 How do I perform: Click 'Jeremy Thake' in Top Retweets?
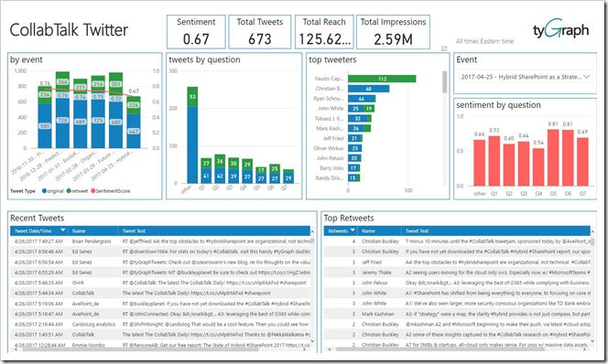376,273
